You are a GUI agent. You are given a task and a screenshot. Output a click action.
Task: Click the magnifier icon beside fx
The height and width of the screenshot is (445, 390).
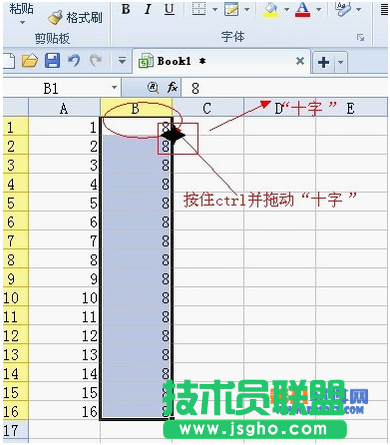pyautogui.click(x=153, y=88)
